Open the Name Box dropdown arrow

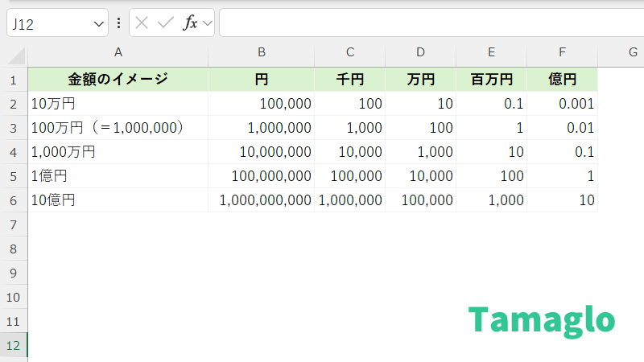click(x=99, y=23)
